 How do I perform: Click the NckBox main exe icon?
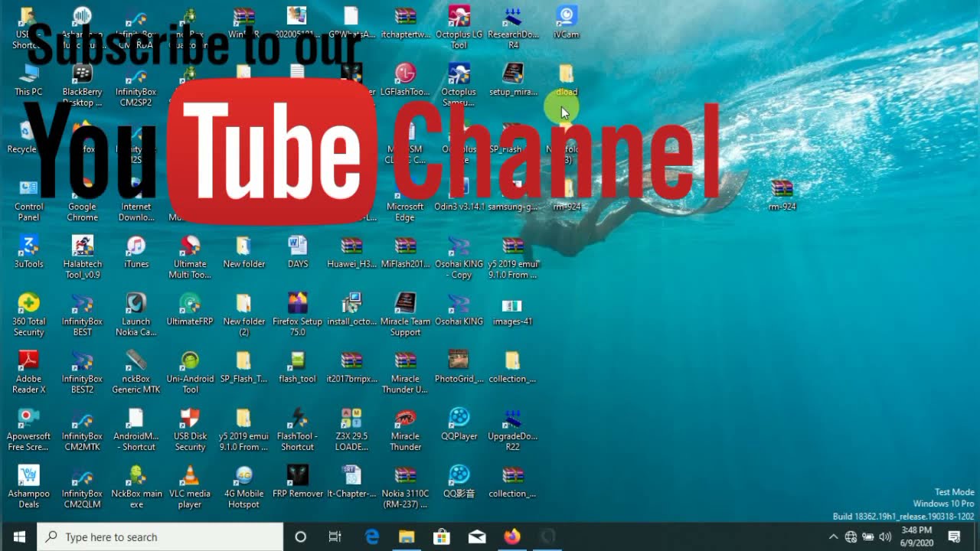tap(136, 487)
